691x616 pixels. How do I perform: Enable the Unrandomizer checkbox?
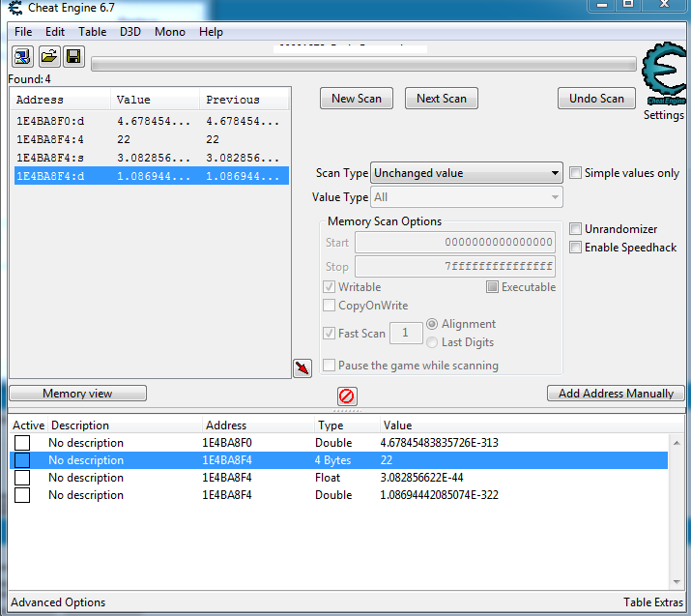coord(575,229)
